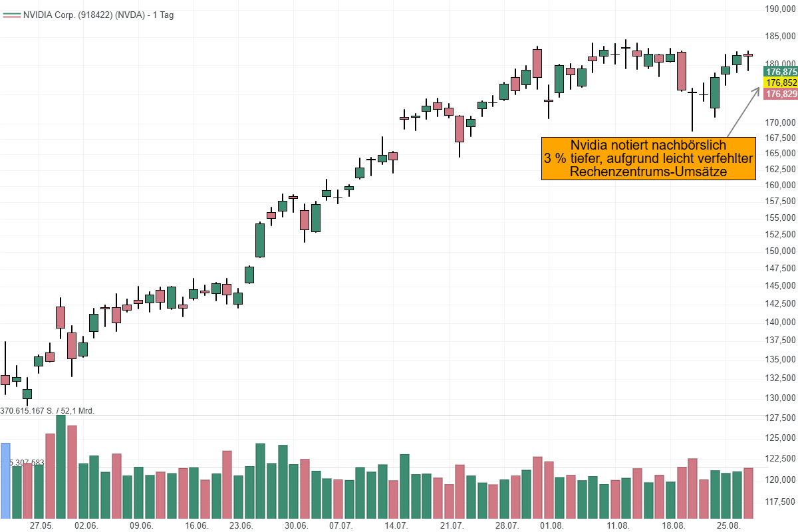The image size is (798, 532).
Task: Select the 11.08. date on time axis
Action: [x=618, y=525]
